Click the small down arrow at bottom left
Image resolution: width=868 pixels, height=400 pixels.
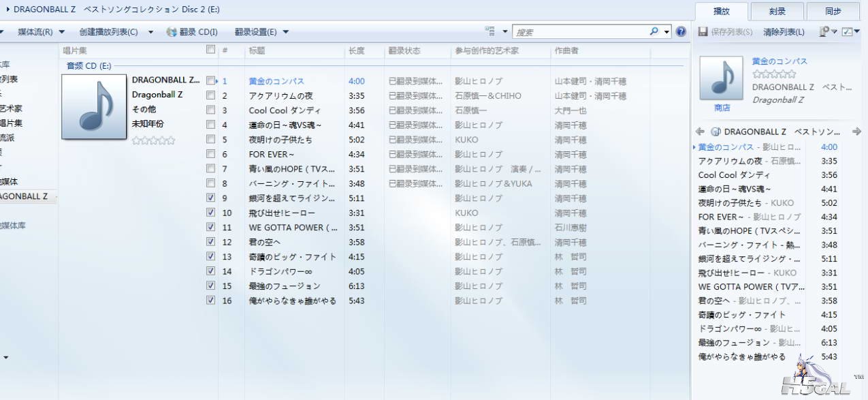pyautogui.click(x=6, y=357)
